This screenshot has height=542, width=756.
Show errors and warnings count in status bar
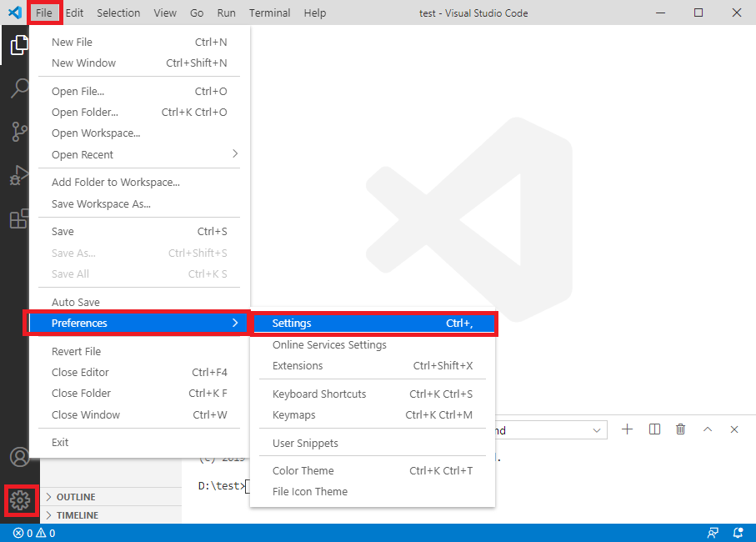[34, 533]
